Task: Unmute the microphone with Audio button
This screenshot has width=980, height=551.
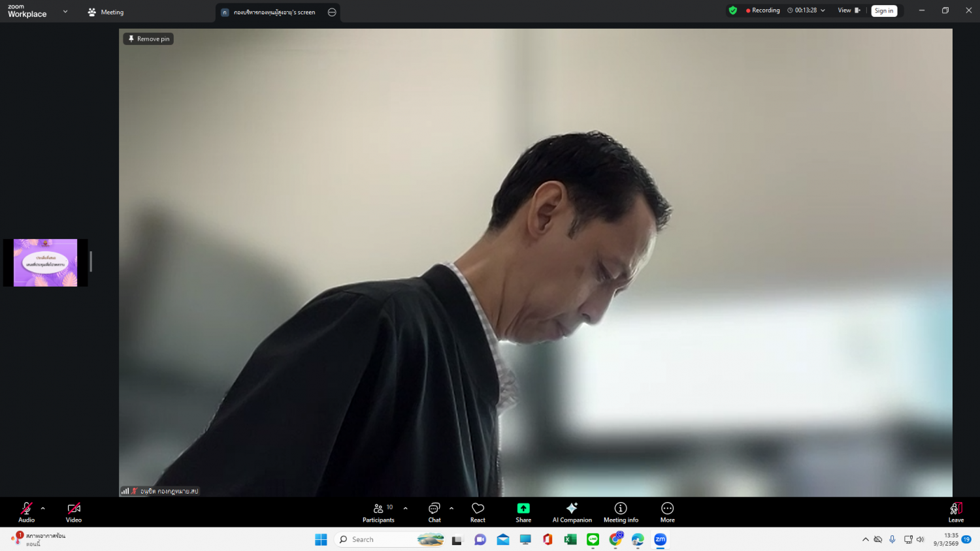Action: pyautogui.click(x=26, y=512)
